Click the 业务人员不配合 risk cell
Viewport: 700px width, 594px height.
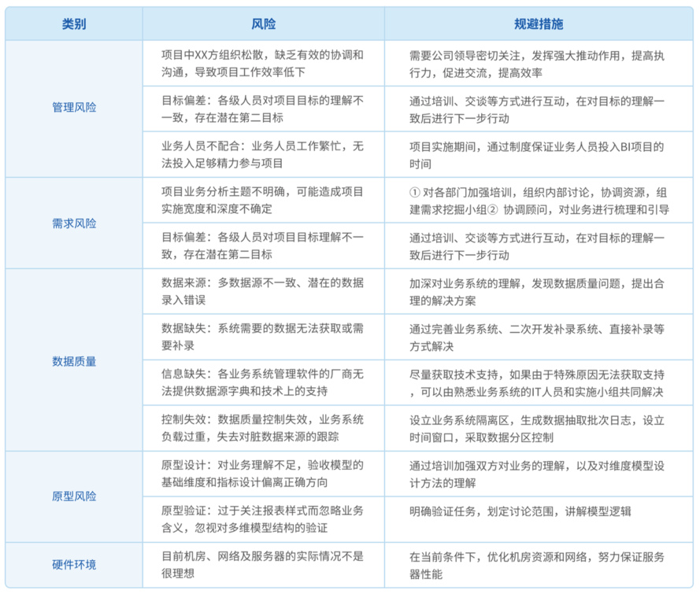[x=264, y=154]
